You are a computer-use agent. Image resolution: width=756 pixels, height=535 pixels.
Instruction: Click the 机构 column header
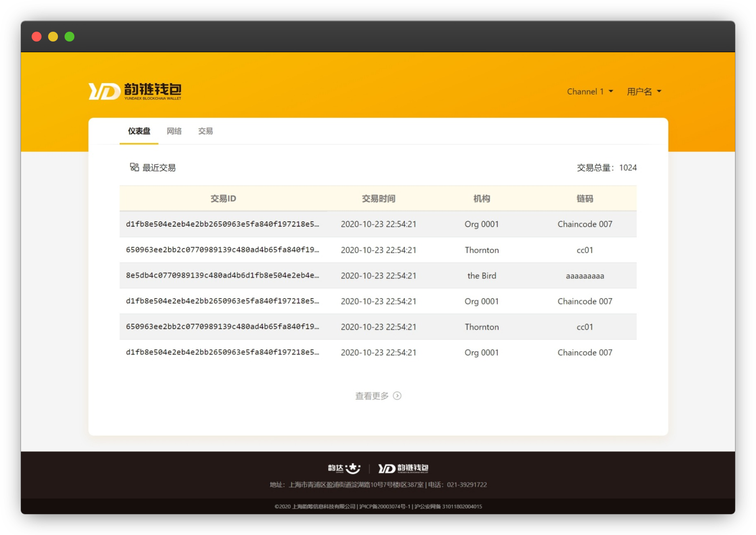click(482, 199)
